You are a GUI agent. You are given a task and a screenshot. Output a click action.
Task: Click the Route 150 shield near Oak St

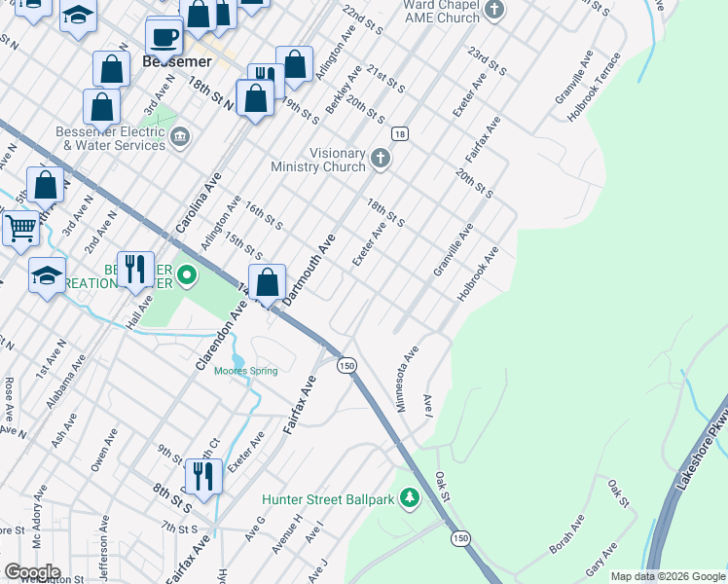coord(460,538)
